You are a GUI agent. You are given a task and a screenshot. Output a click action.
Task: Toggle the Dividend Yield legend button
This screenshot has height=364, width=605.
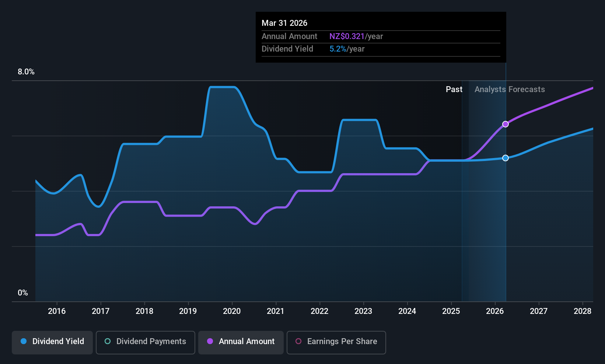pyautogui.click(x=52, y=343)
